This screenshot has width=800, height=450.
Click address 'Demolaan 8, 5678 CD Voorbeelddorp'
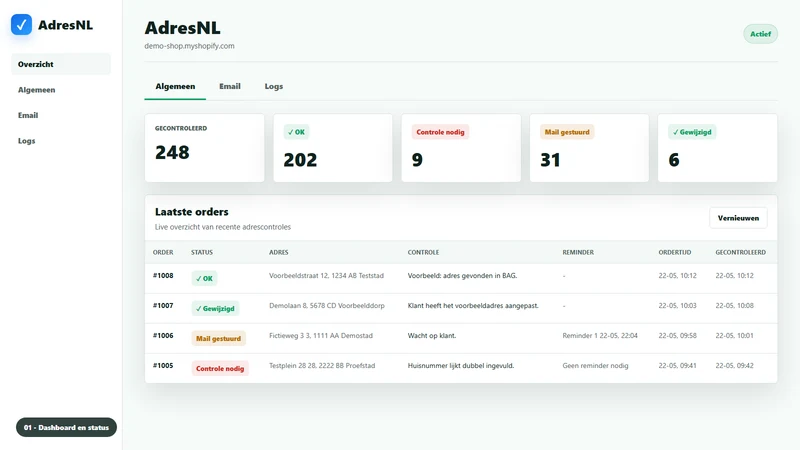pos(327,306)
